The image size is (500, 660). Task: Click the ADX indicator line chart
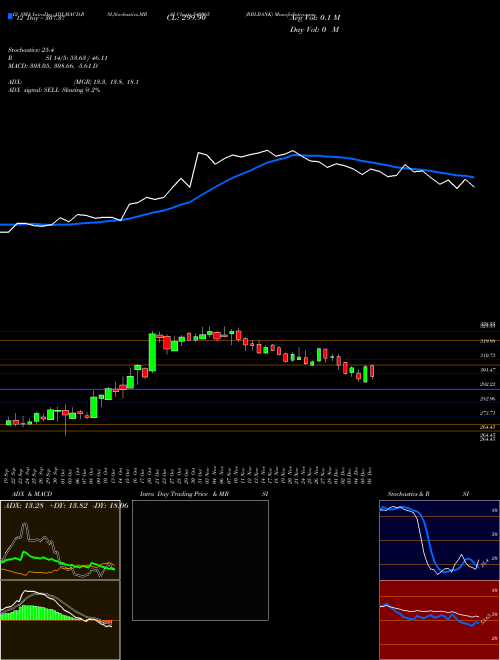[x=60, y=540]
